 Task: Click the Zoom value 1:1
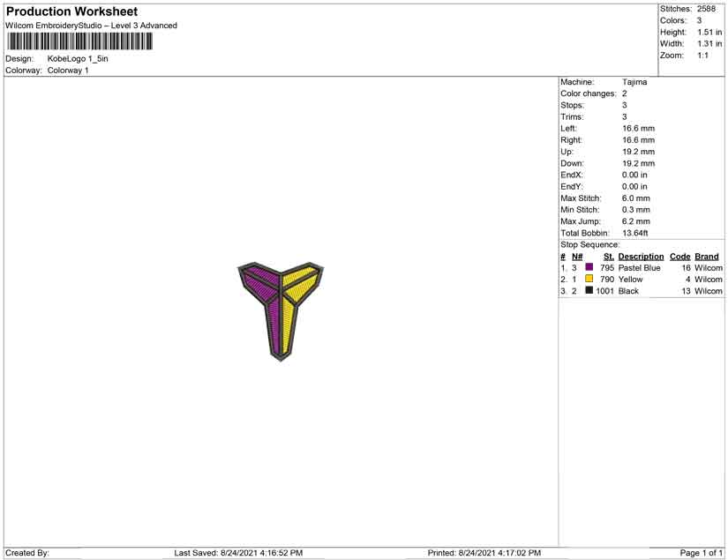pos(703,56)
